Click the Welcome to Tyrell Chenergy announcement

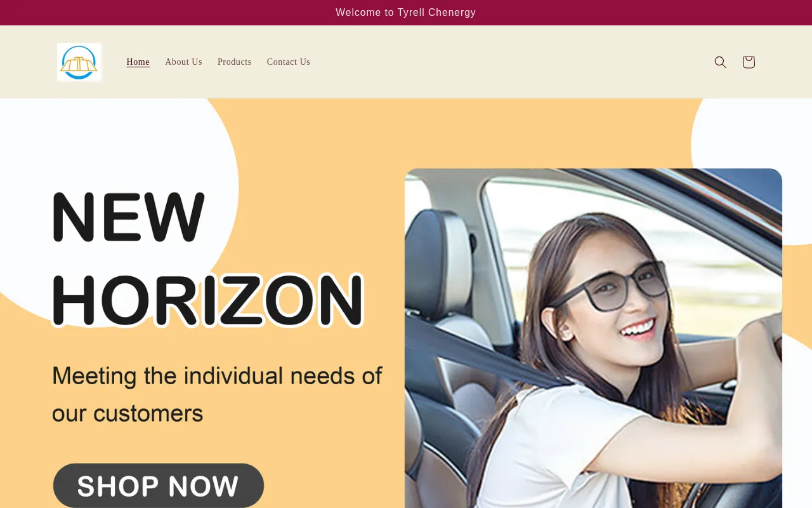(x=406, y=13)
